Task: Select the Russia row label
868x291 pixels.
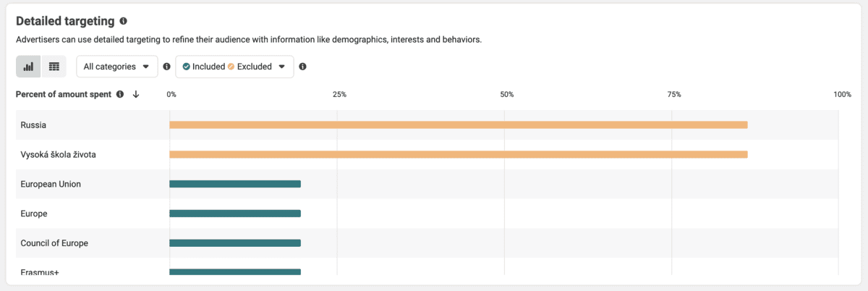Action: 34,125
